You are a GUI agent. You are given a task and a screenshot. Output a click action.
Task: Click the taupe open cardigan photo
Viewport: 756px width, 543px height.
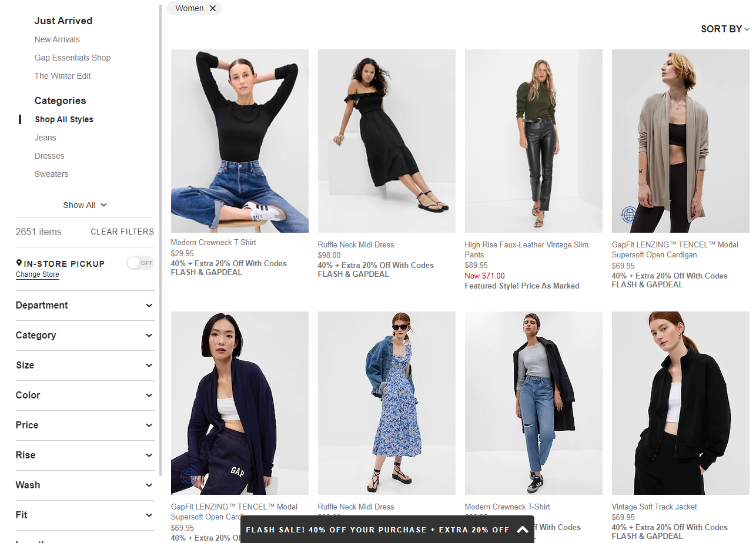681,141
